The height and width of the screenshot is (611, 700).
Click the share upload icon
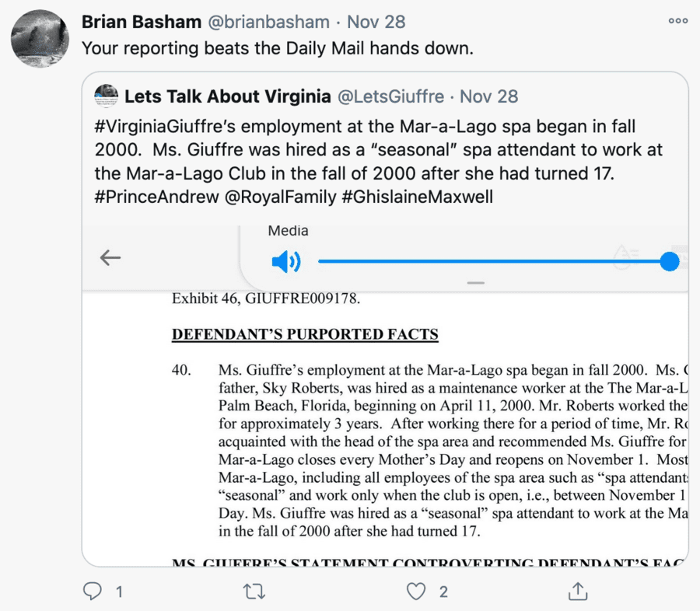(x=578, y=592)
